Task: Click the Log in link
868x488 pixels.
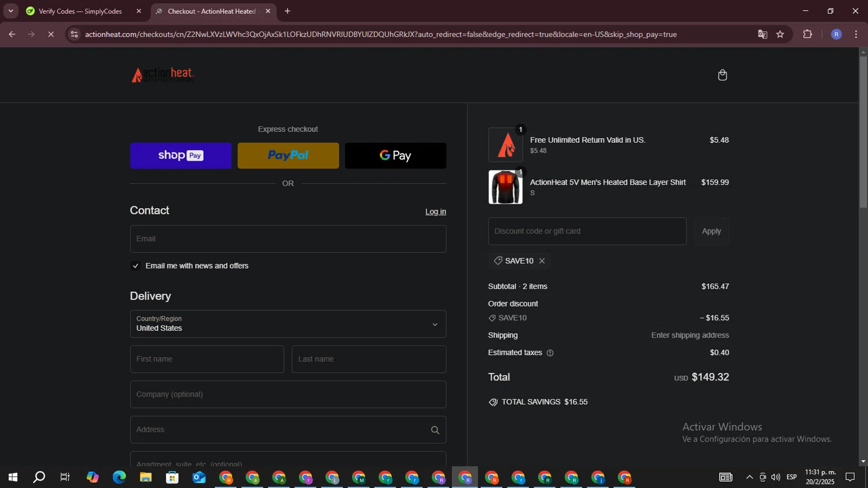Action: click(x=436, y=212)
